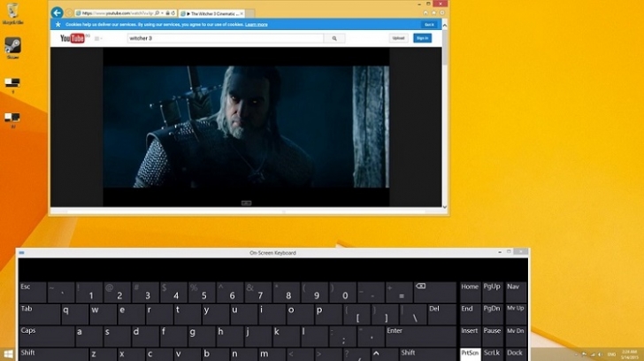Screen dimensions: 644x361
Task: Click the Action Center flag icon
Action: 584,355
